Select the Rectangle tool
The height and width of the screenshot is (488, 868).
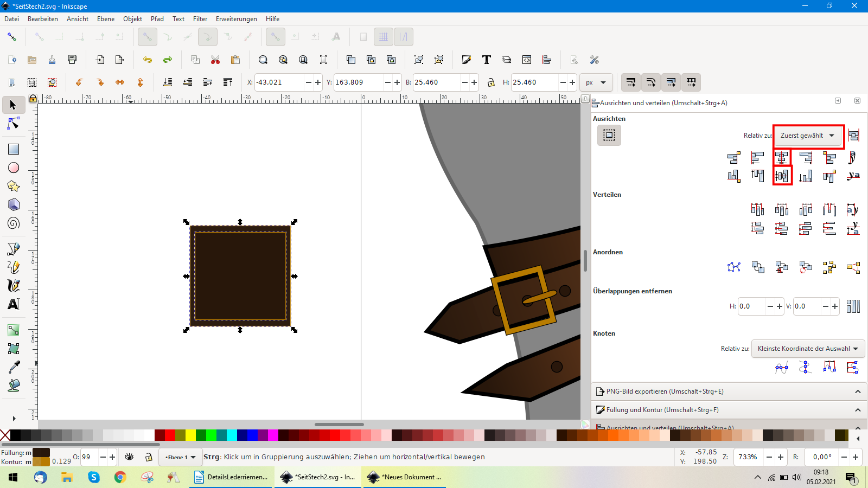(x=14, y=149)
